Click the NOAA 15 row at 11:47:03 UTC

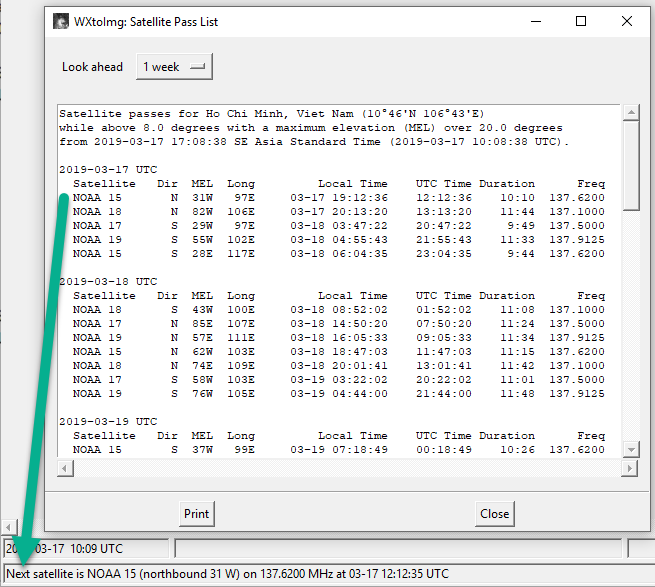pyautogui.click(x=338, y=352)
